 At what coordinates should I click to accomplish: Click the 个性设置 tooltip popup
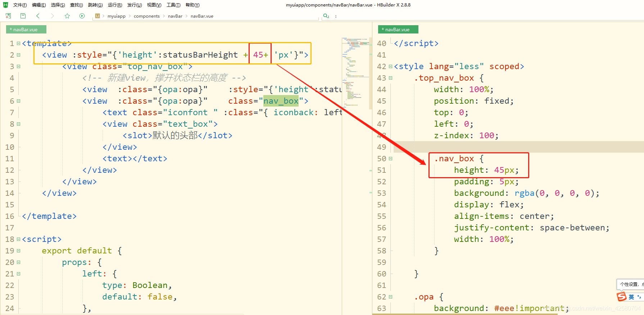point(630,284)
